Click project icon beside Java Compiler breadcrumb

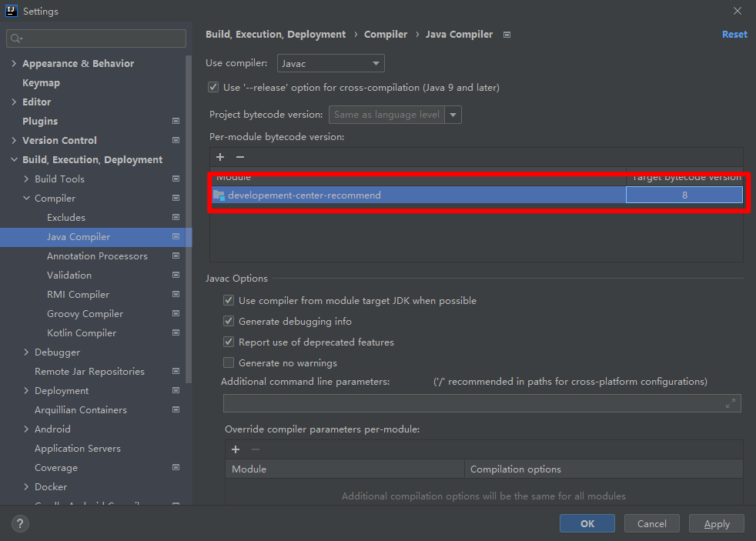point(507,35)
